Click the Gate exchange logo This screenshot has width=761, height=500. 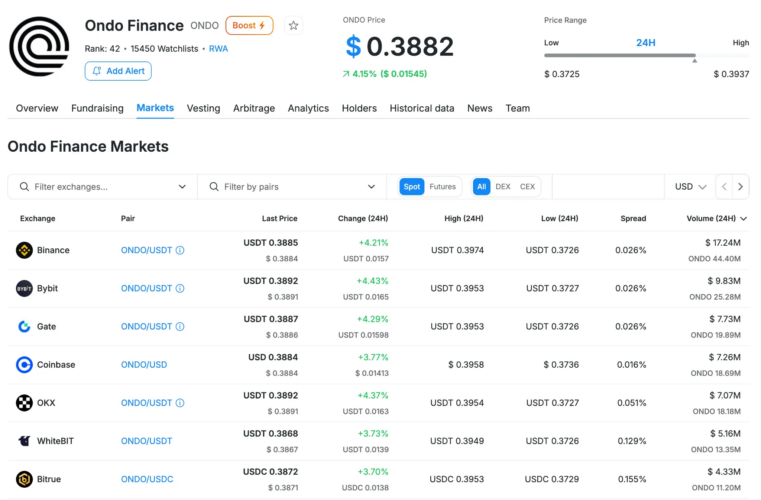(x=24, y=326)
